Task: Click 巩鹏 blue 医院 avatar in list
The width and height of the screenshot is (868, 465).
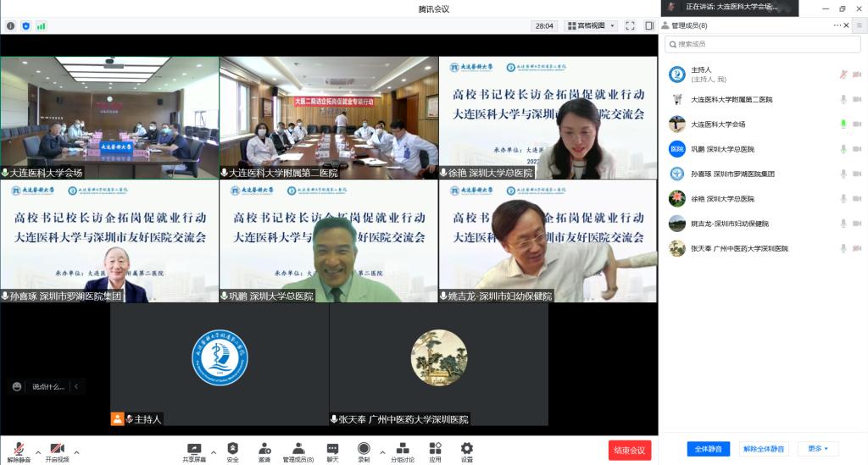Action: pos(677,149)
